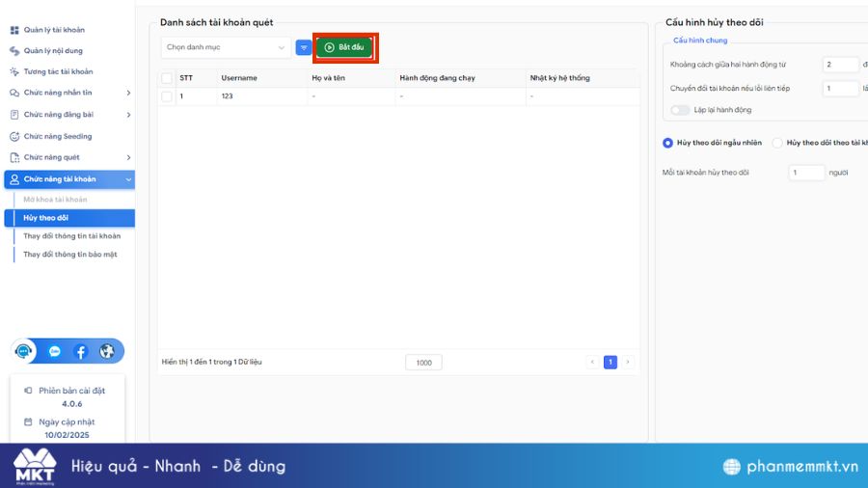Click the Chức năng Seeding icon
This screenshot has width=868, height=488.
[14, 136]
